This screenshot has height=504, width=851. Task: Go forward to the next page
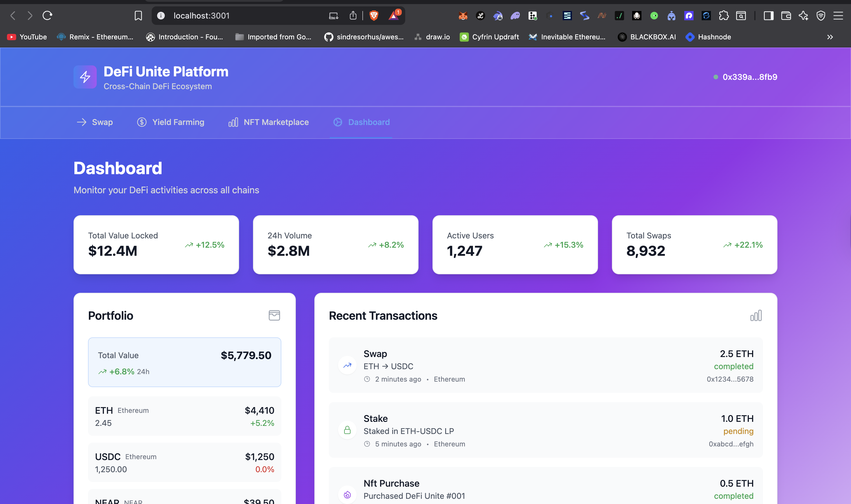click(30, 16)
